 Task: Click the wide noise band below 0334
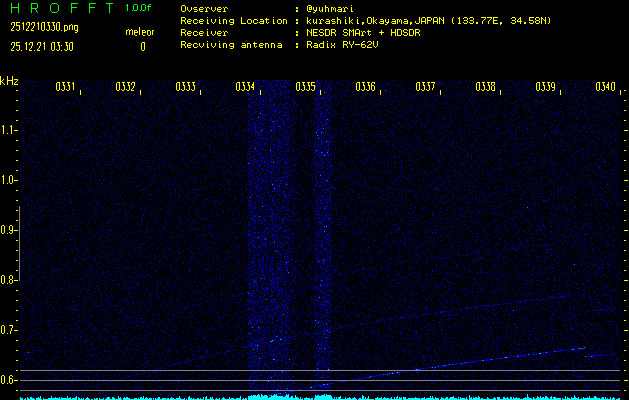pos(266,240)
